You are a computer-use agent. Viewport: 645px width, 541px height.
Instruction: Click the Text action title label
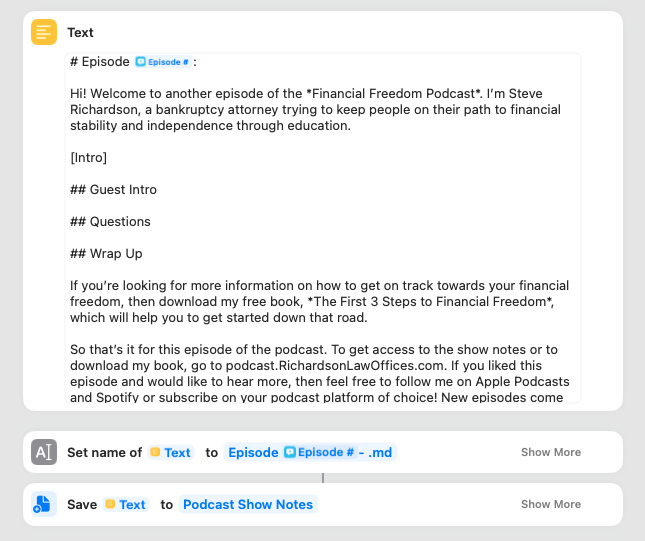[x=80, y=33]
